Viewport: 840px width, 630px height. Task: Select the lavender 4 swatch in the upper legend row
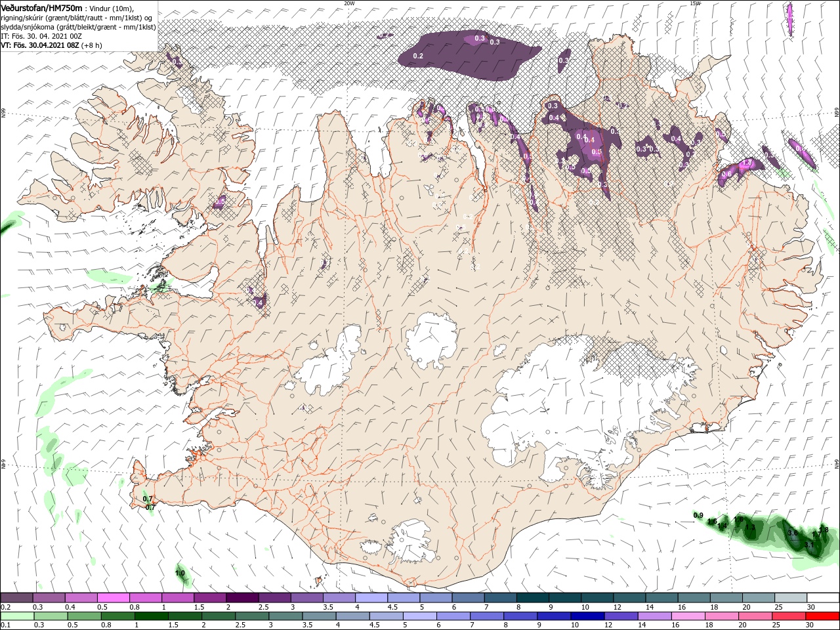pos(371,597)
